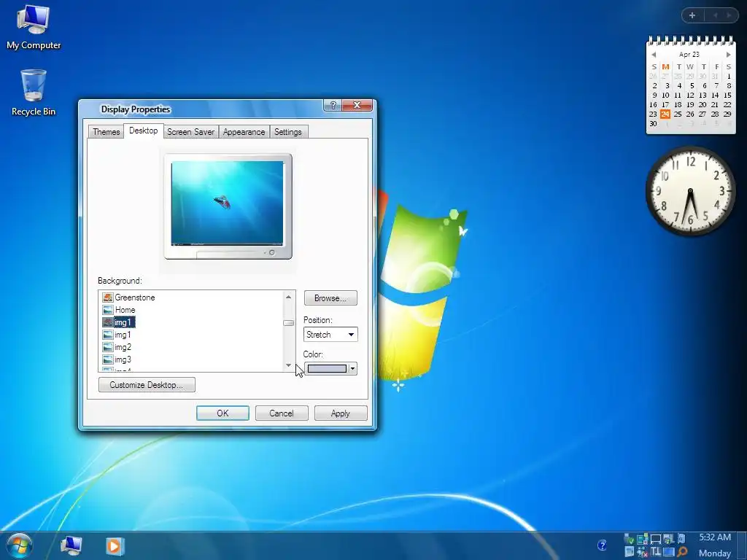
Task: Close the Display Properties dialog
Action: pyautogui.click(x=357, y=105)
